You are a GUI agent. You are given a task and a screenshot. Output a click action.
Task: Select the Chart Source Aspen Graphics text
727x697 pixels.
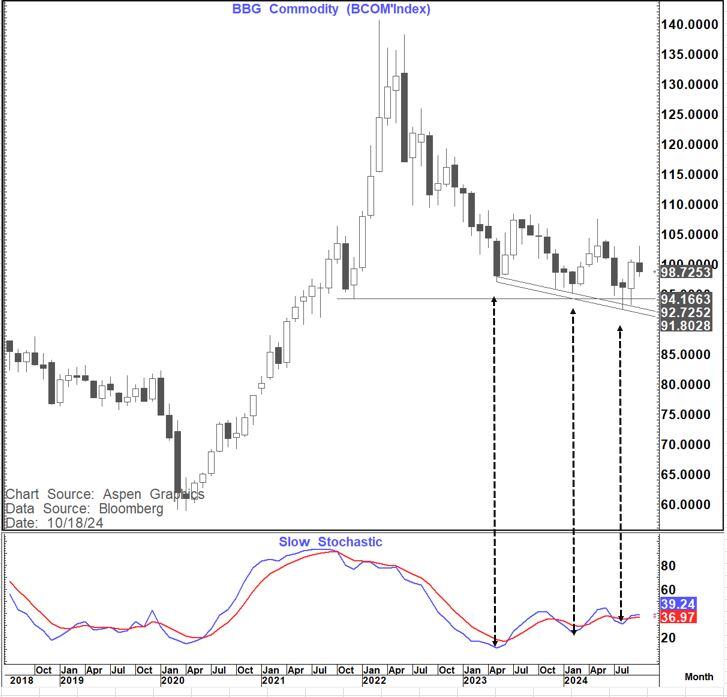(x=104, y=494)
